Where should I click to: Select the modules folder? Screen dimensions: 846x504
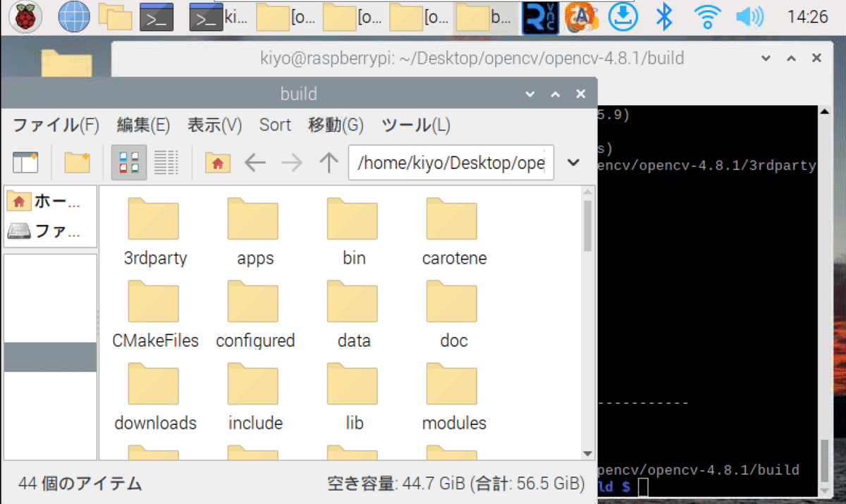pos(454,397)
